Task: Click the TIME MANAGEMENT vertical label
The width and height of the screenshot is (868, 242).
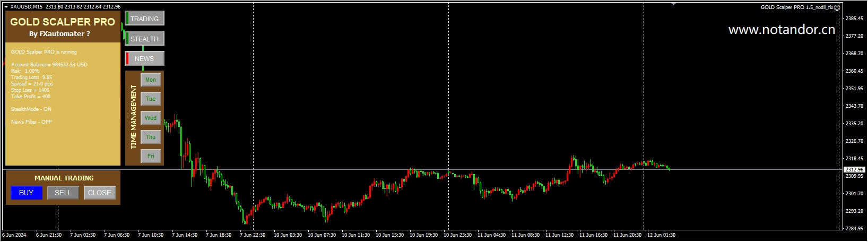Action: tap(133, 117)
